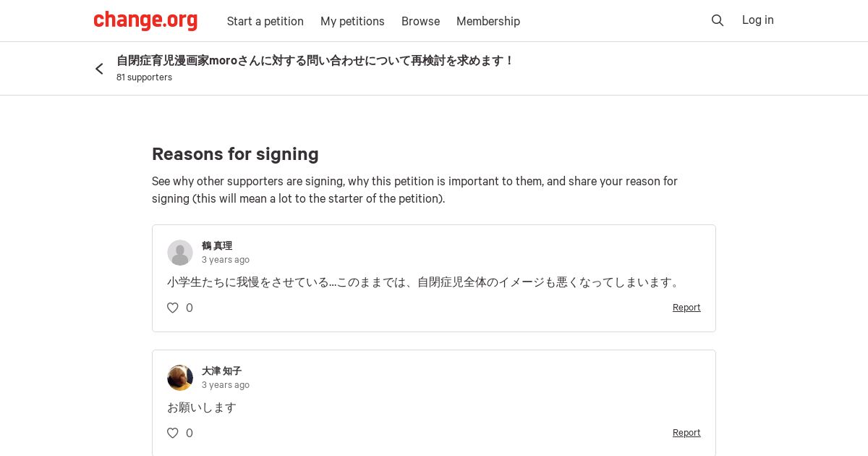Image resolution: width=868 pixels, height=456 pixels.
Task: Report 鶴 真理's comment
Action: [x=686, y=308]
